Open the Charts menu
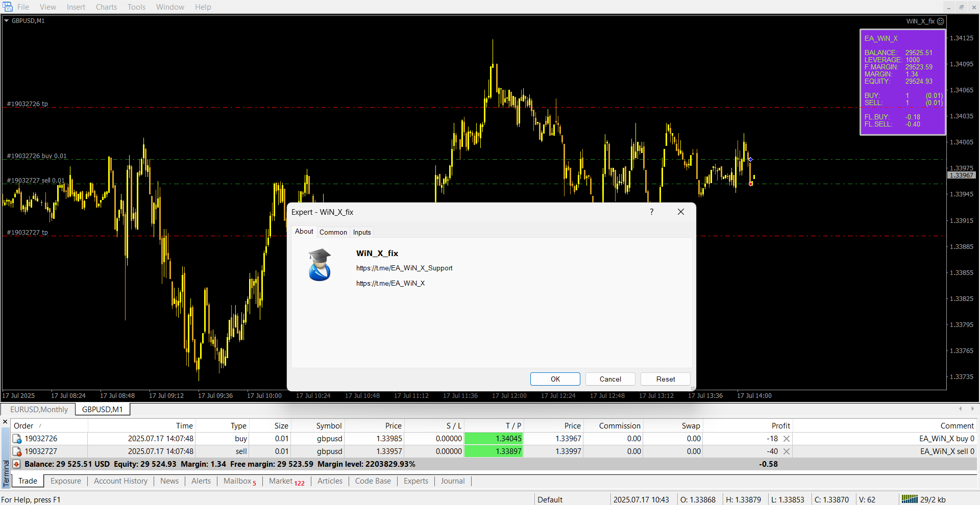This screenshot has height=505, width=980. pos(106,7)
